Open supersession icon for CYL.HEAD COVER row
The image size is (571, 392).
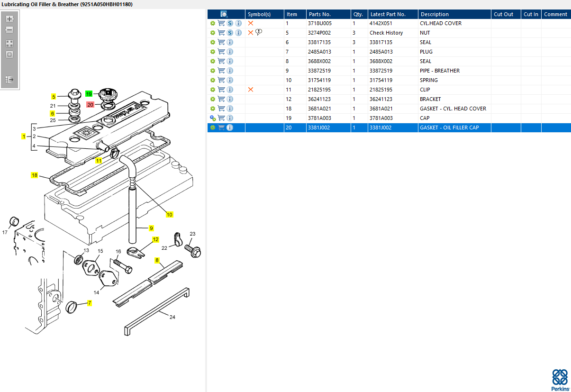[230, 23]
